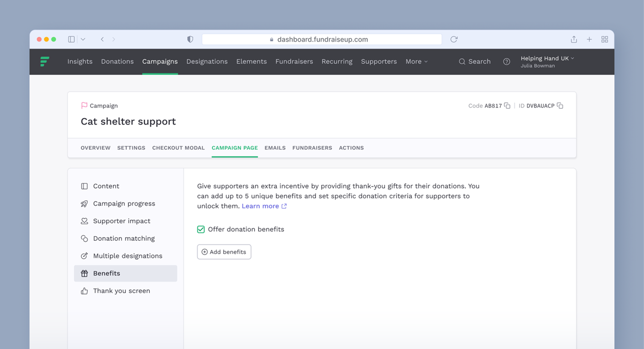644x349 pixels.
Task: Click the browser address bar
Action: coord(322,39)
